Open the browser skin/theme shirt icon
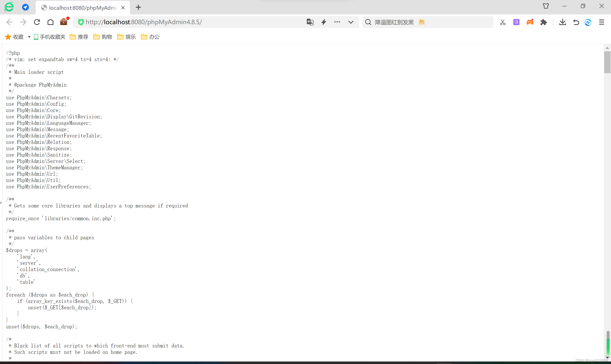Viewport: 611px width, 364px height. [546, 6]
